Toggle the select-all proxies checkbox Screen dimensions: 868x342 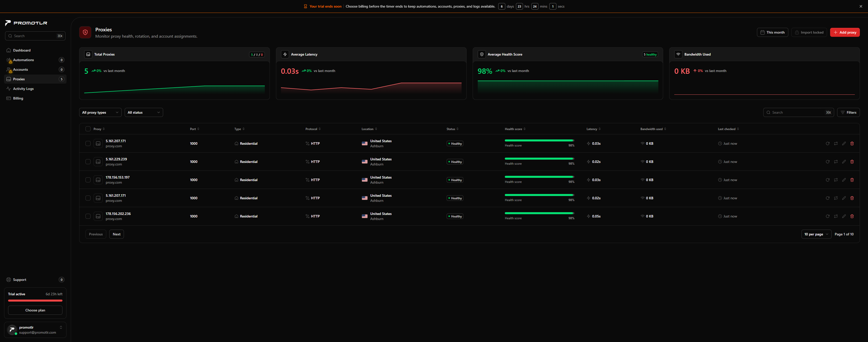[x=88, y=129]
